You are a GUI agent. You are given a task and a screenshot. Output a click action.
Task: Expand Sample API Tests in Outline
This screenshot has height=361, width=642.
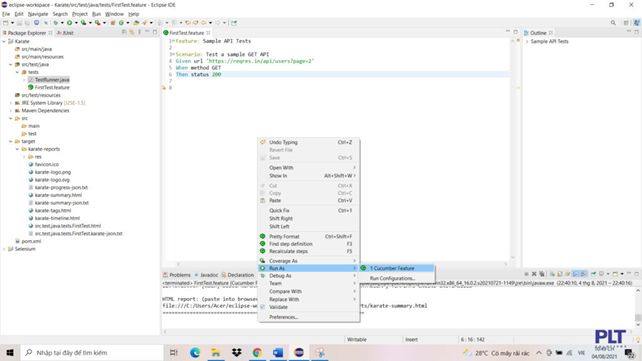click(x=527, y=41)
